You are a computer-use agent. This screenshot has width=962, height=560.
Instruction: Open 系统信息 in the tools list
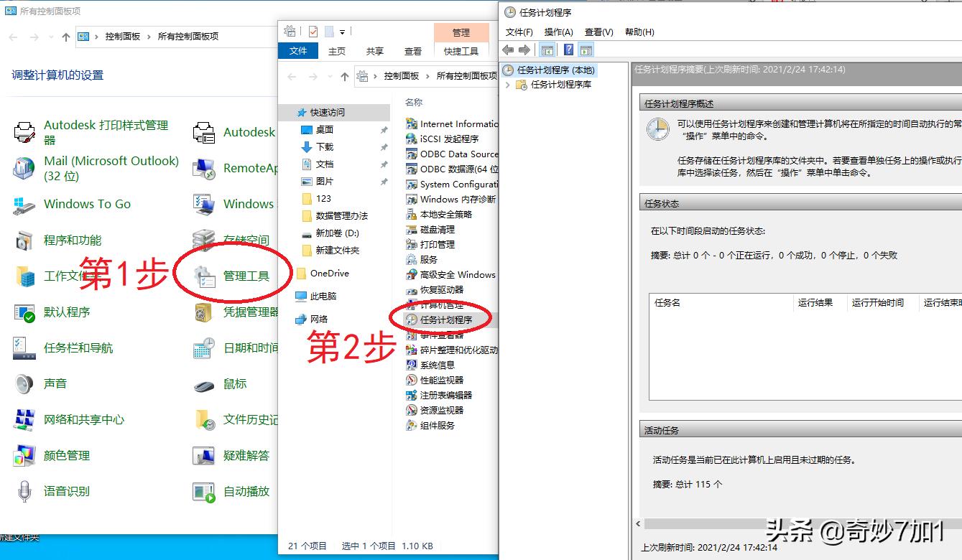click(438, 365)
